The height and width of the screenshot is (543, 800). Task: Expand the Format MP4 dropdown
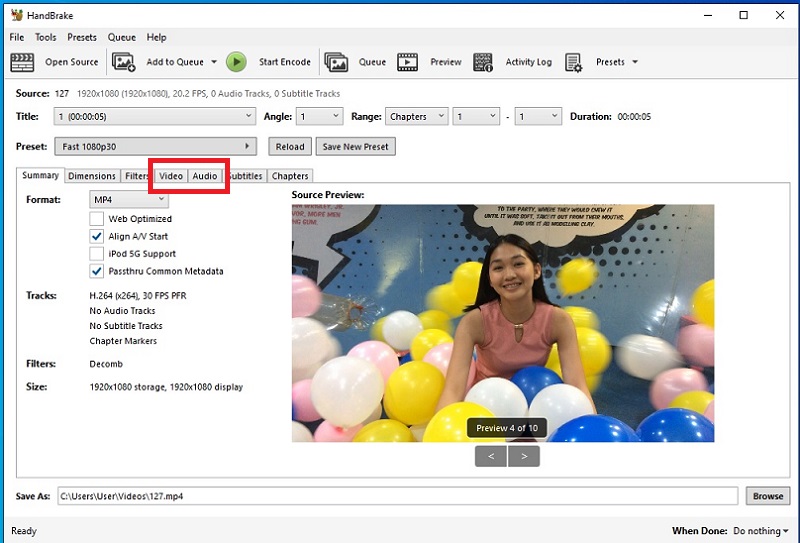pos(128,200)
